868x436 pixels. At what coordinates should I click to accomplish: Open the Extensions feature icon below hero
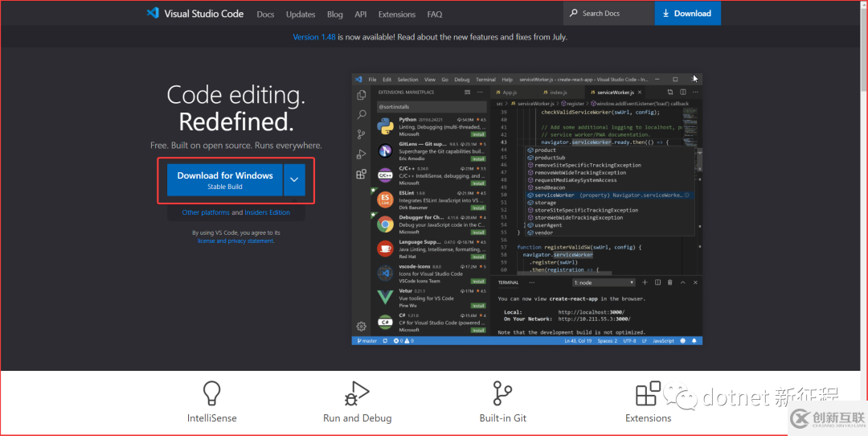tap(649, 393)
